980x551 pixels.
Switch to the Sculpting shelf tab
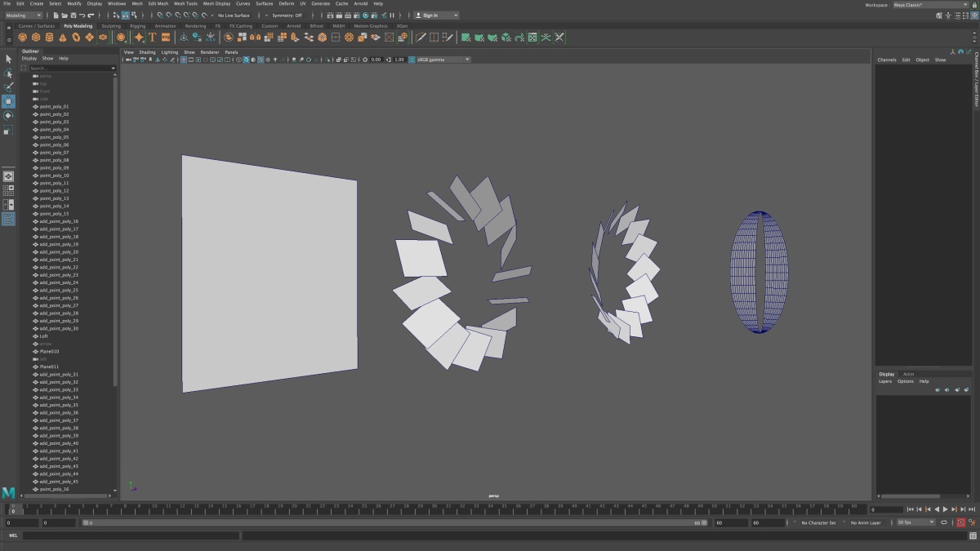click(111, 26)
